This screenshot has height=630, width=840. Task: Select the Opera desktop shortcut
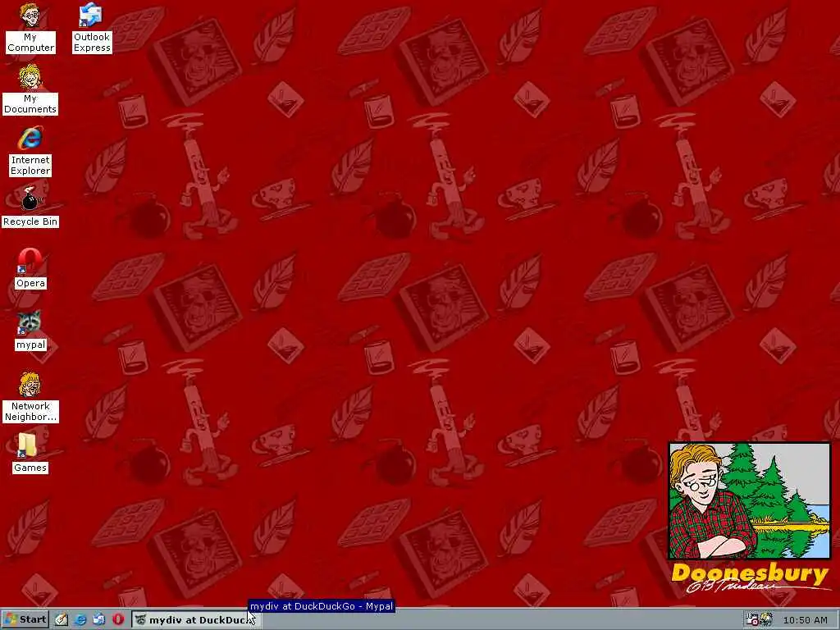tap(30, 268)
